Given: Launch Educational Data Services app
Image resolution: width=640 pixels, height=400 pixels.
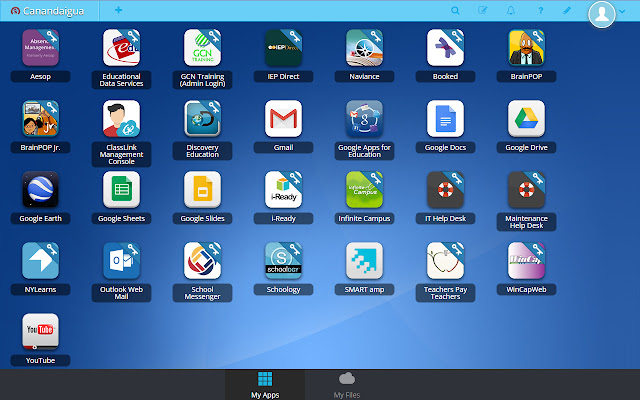Looking at the screenshot, I should click(x=121, y=47).
